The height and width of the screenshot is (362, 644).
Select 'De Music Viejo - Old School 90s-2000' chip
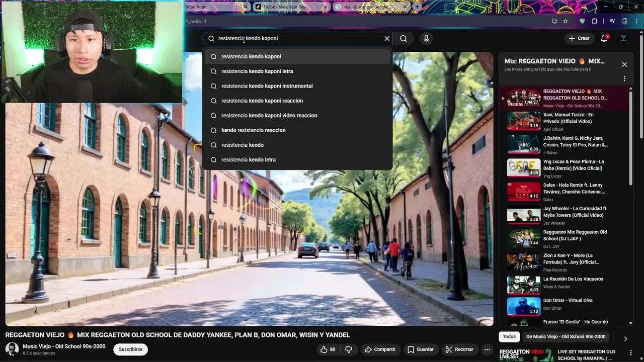point(566,336)
